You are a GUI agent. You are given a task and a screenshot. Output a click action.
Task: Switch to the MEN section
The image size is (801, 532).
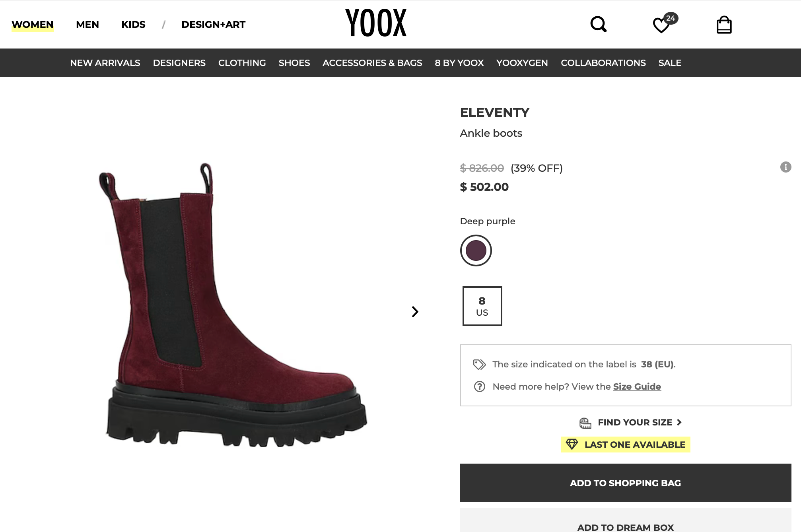tap(87, 24)
